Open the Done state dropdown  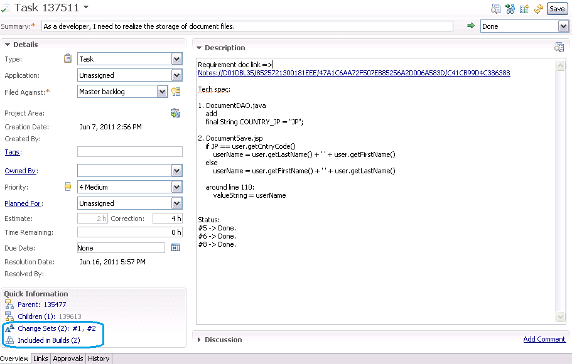[563, 26]
